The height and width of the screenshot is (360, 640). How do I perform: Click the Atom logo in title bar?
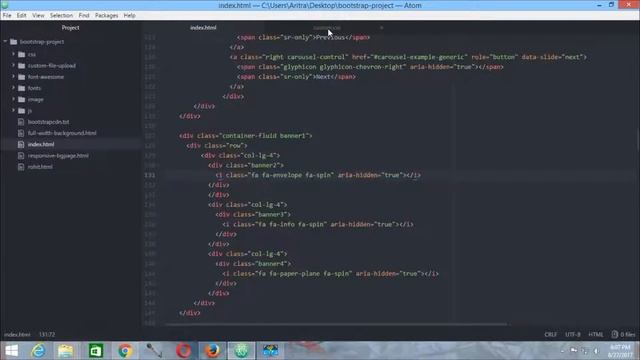coord(5,5)
